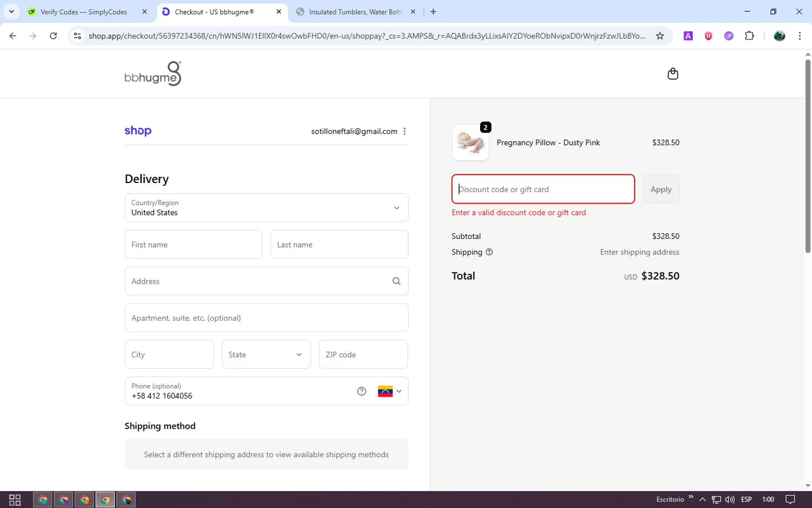Click the page vertical scrollbar thumb
The image size is (812, 508).
pos(808,156)
